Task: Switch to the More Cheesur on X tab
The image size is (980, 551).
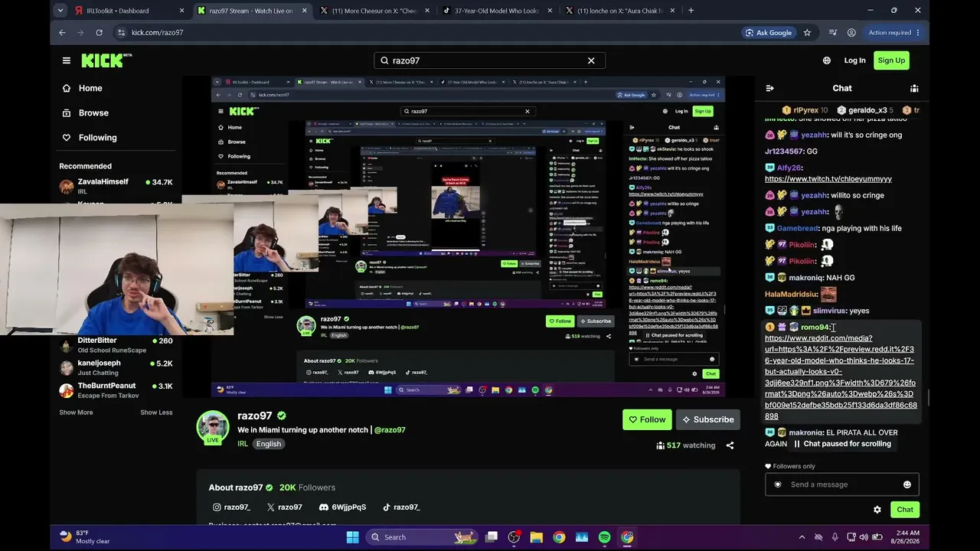Action: pyautogui.click(x=377, y=11)
